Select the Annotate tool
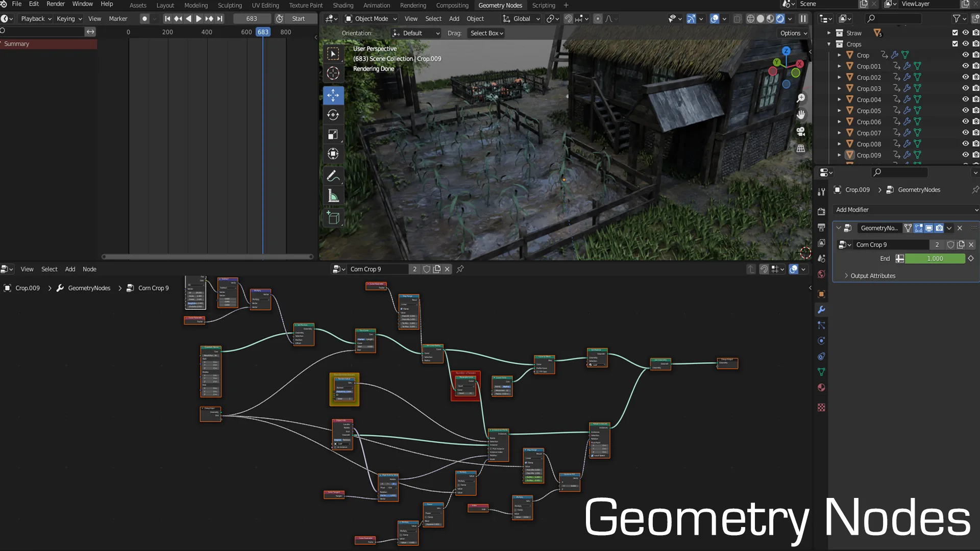 (x=333, y=176)
